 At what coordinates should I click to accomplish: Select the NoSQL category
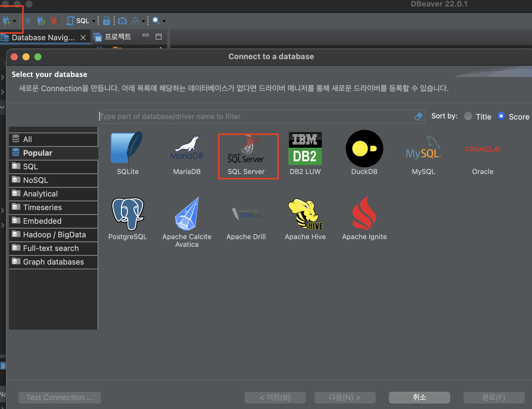coord(54,180)
